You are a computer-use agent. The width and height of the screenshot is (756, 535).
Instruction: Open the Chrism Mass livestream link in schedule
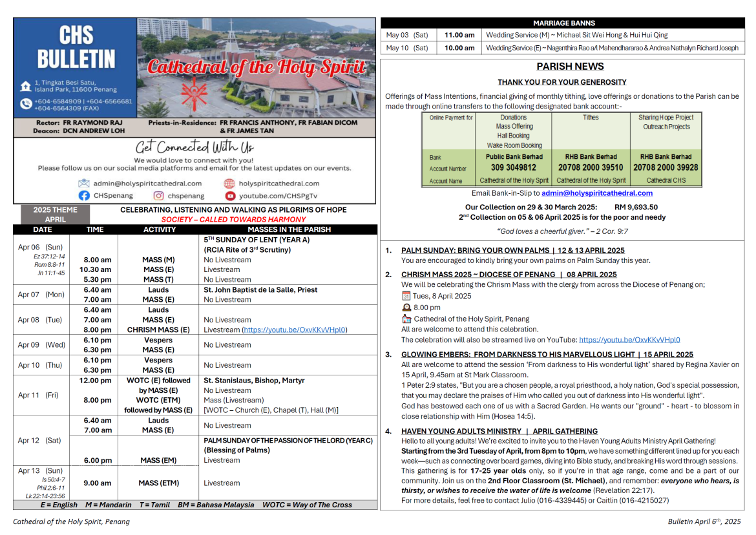click(294, 330)
